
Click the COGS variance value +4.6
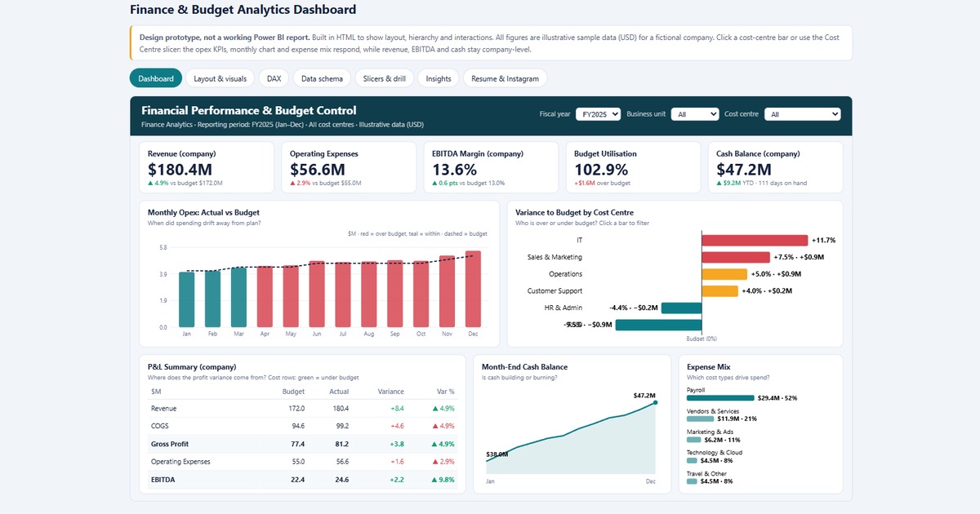397,426
